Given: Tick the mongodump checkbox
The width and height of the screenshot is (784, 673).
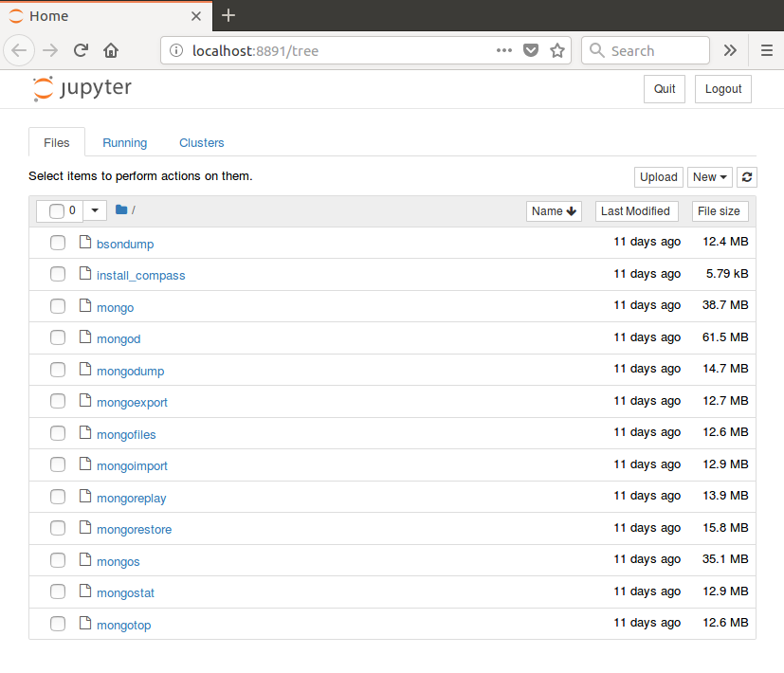Looking at the screenshot, I should (x=58, y=370).
